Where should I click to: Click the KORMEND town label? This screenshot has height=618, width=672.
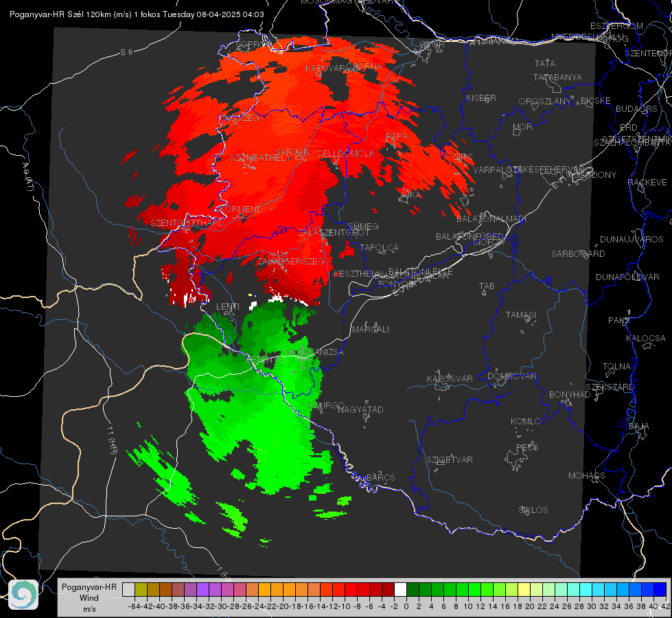coord(242,209)
